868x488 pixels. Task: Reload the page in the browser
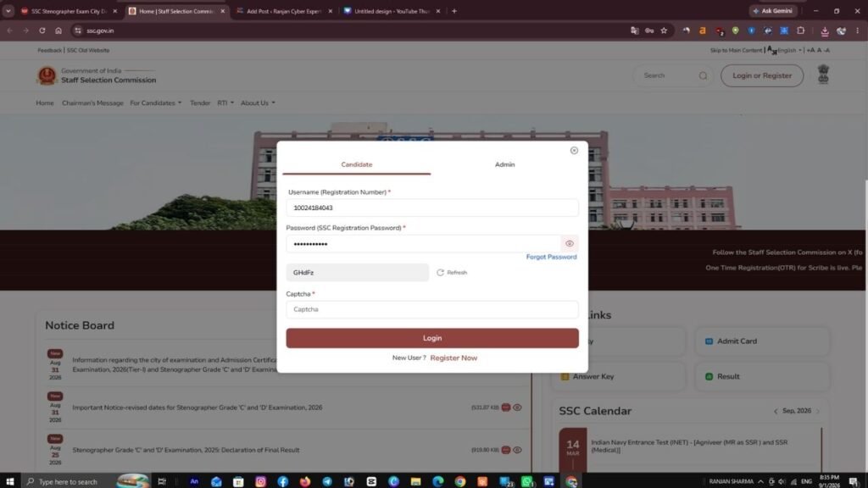tap(42, 30)
